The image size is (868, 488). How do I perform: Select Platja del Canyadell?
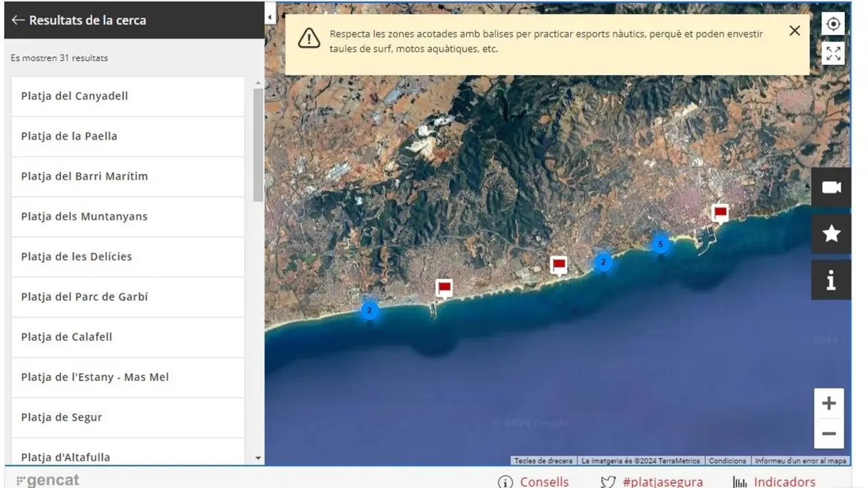click(x=127, y=96)
